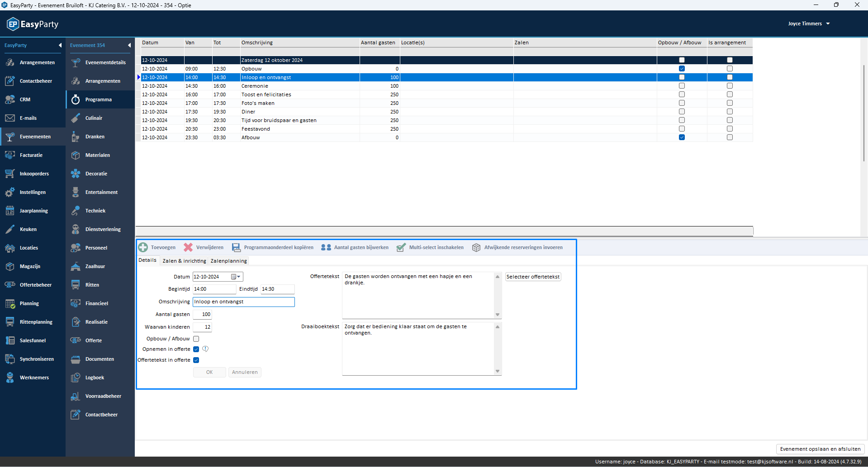
Task: Select the Details tab
Action: coord(147,260)
